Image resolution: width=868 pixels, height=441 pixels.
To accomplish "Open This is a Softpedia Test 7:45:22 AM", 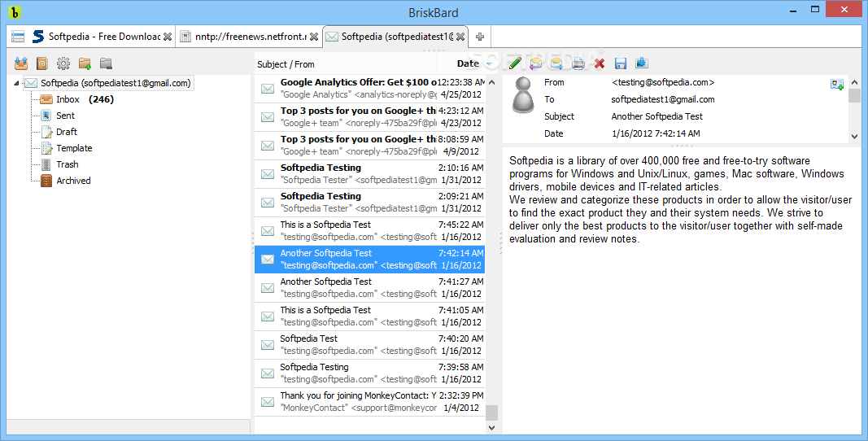I will point(370,231).
